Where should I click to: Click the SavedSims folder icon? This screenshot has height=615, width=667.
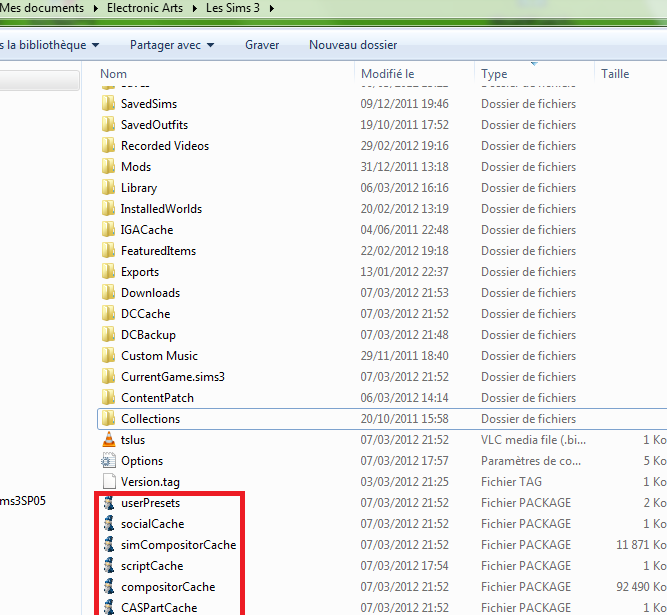[108, 103]
